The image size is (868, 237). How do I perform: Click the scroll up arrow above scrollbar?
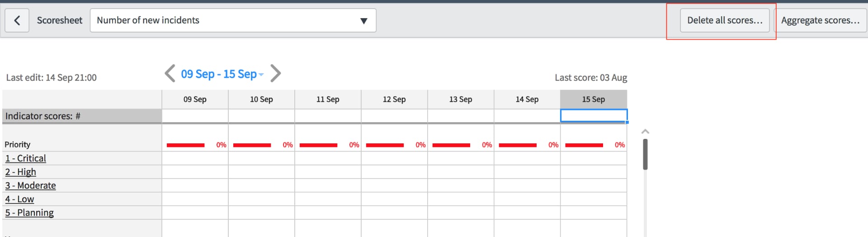tap(645, 132)
